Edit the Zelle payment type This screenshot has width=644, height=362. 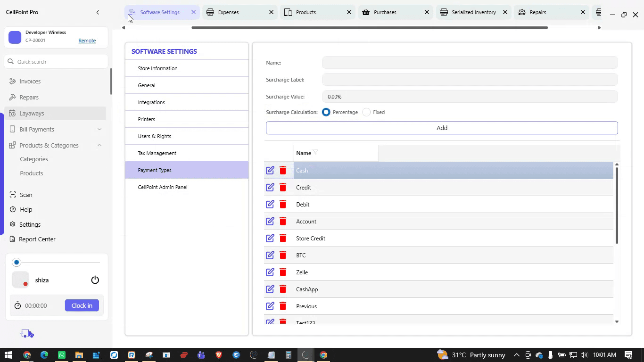click(x=270, y=272)
